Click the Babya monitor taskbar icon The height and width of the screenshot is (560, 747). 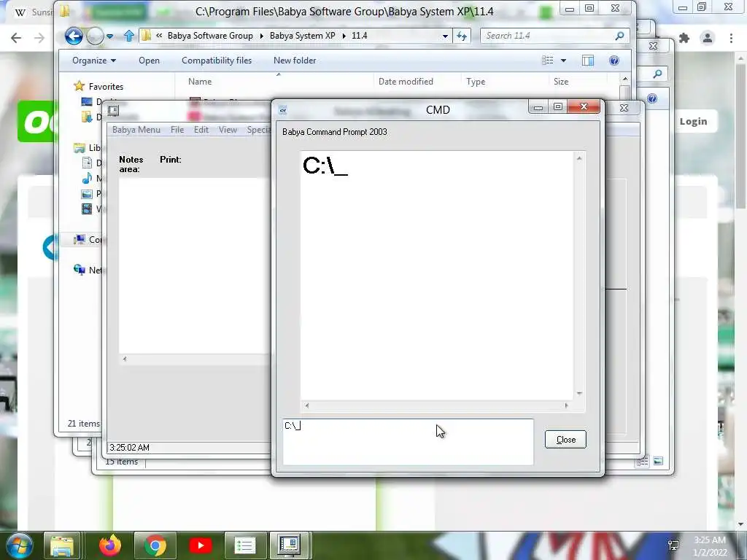tap(290, 545)
